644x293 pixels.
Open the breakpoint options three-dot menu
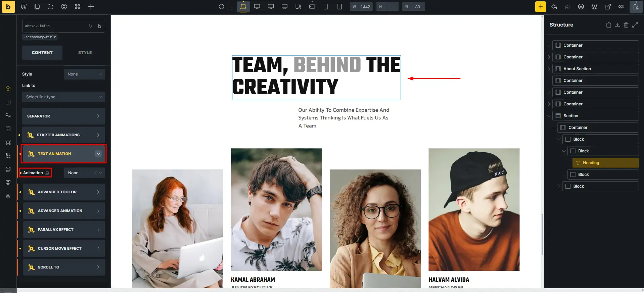(231, 7)
